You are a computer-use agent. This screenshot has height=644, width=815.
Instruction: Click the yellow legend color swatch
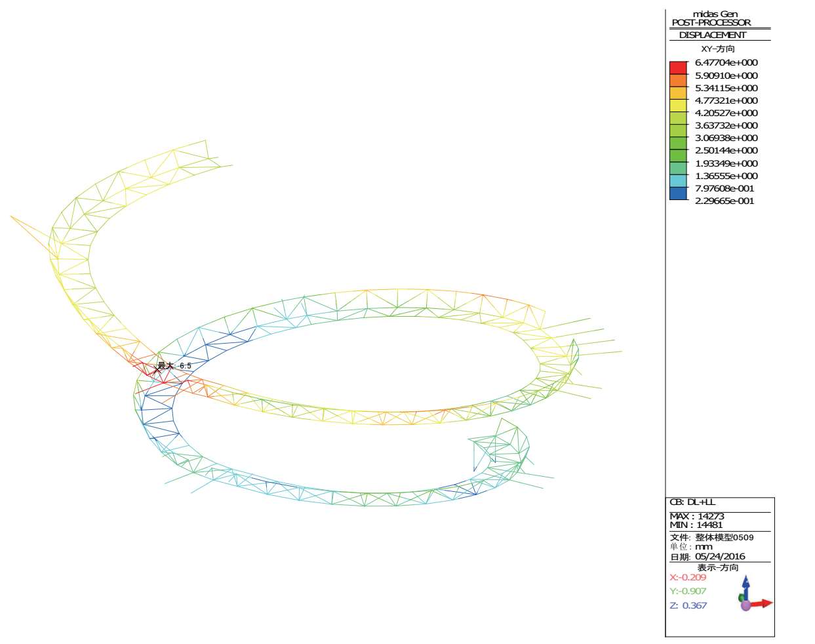pyautogui.click(x=678, y=106)
